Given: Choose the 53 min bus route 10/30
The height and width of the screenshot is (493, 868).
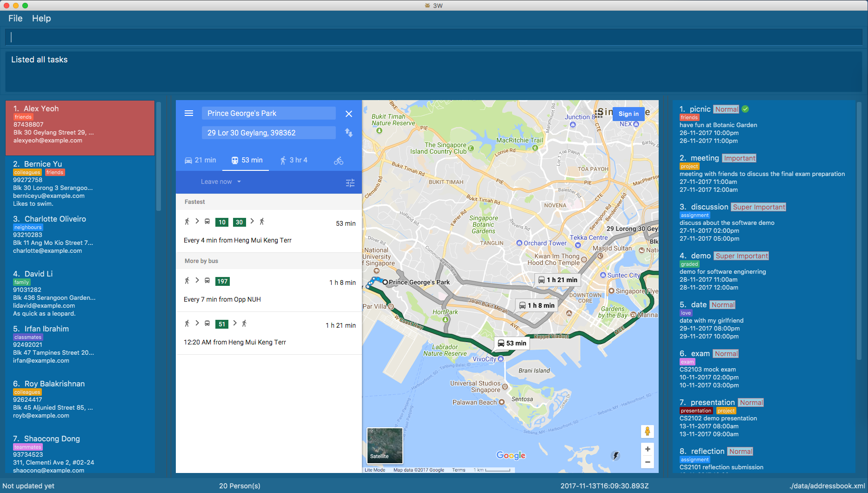Looking at the screenshot, I should click(269, 231).
